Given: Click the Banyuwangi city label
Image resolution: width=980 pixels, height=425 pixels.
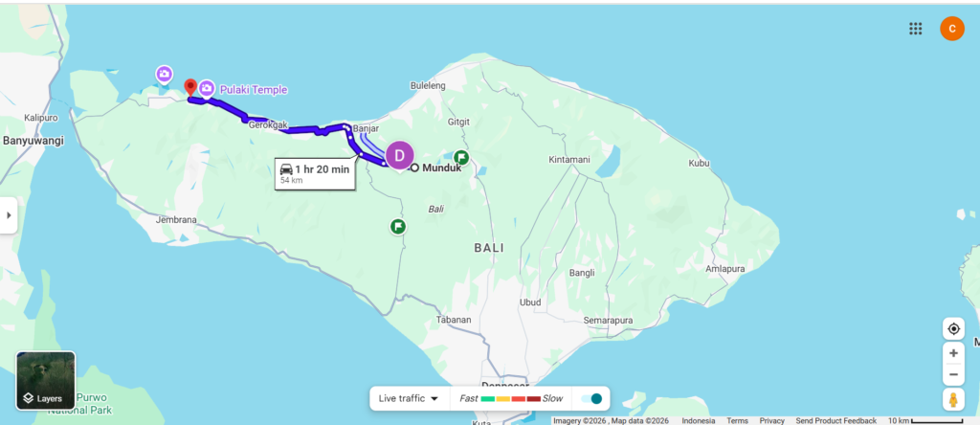Looking at the screenshot, I should [x=33, y=141].
